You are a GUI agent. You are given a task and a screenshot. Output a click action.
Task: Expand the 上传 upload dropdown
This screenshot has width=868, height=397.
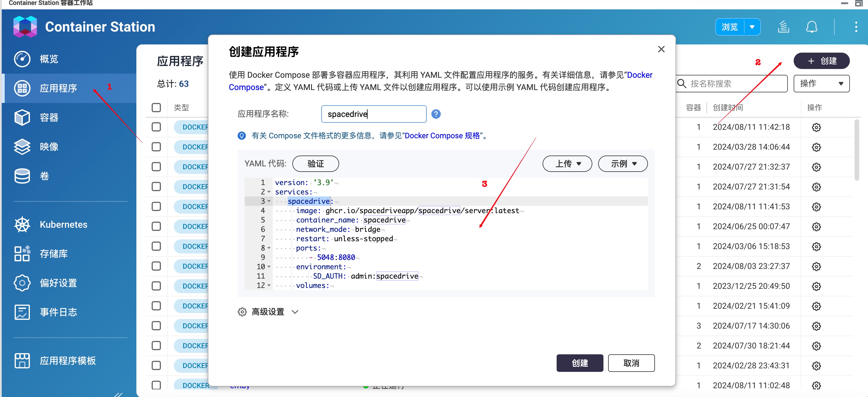[x=567, y=164]
